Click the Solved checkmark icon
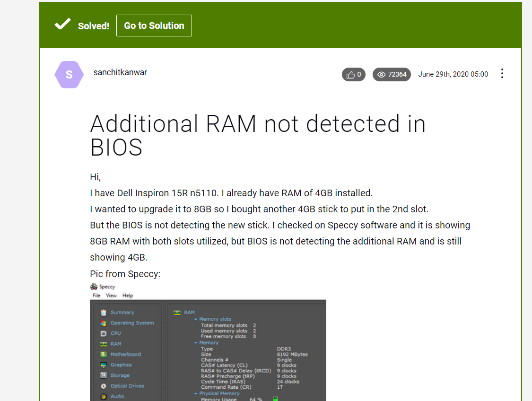The width and height of the screenshot is (532, 401). 63,24
